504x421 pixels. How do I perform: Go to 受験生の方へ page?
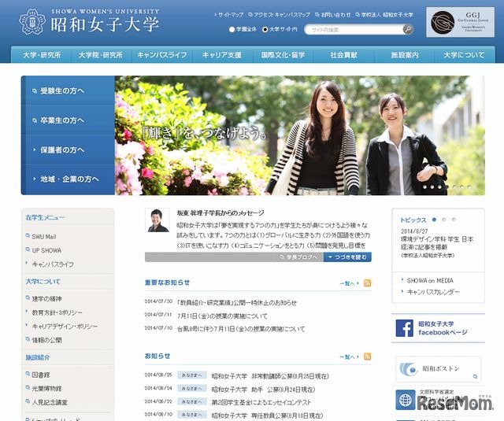click(69, 90)
